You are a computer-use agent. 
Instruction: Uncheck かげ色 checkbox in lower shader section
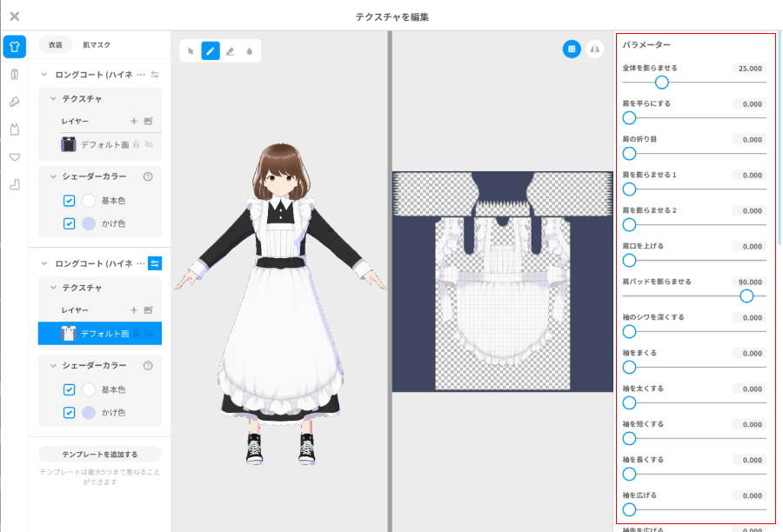69,413
